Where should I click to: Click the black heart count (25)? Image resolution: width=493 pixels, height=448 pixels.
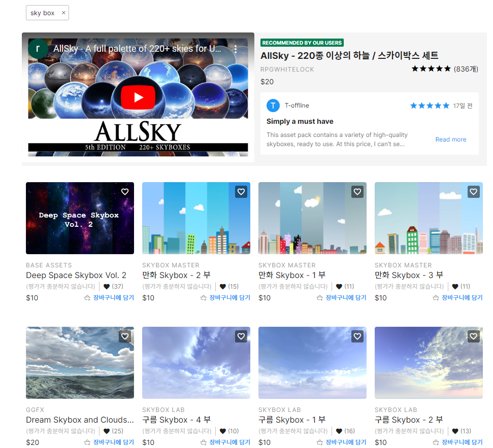point(114,431)
